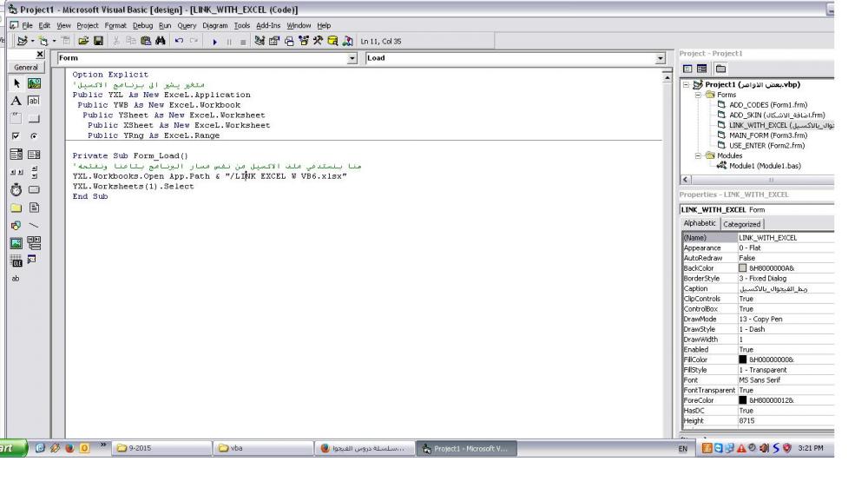Screen dimensions: 868x488
Task: Click the ForeColor black swatch
Action: point(743,400)
